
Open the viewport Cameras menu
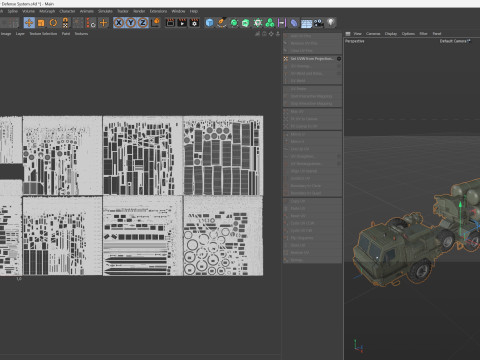click(373, 34)
